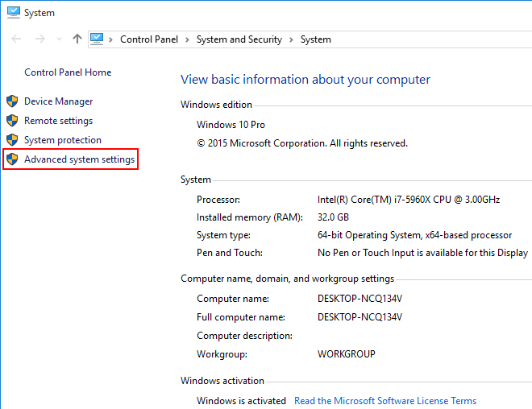
Task: Click the WORKGROUP value
Action: [x=347, y=354]
